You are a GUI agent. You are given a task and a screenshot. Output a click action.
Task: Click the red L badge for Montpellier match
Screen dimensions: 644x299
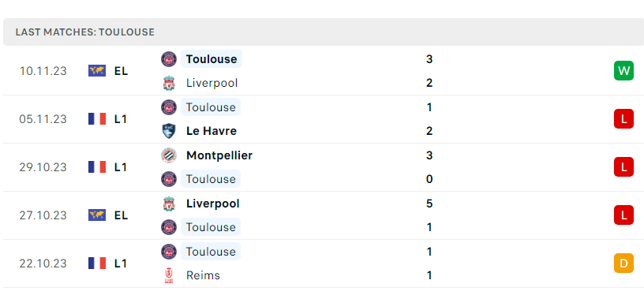(x=623, y=166)
